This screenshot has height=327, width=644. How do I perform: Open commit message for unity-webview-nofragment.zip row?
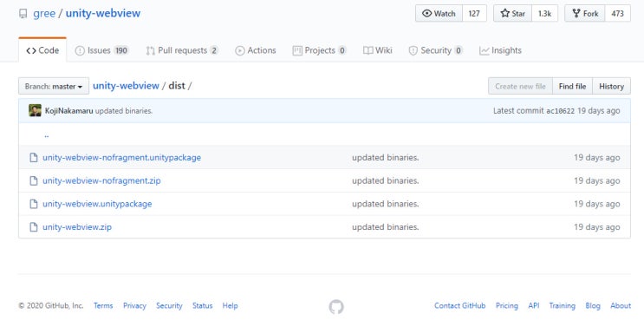click(x=385, y=180)
